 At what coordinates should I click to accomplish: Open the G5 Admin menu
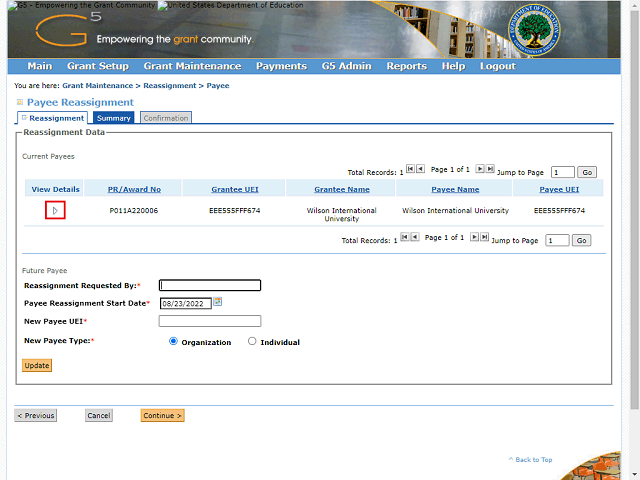(x=347, y=66)
